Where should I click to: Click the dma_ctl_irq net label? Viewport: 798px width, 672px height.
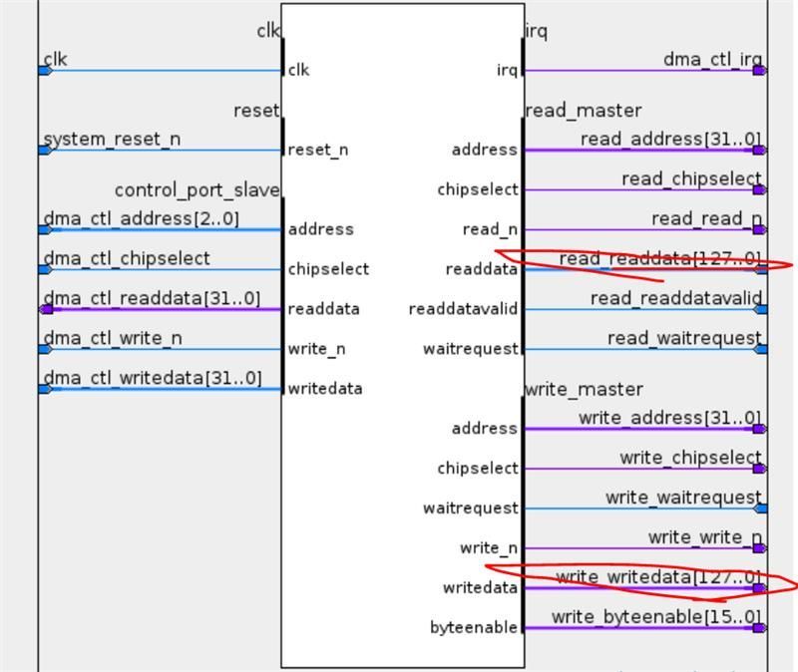pyautogui.click(x=712, y=60)
